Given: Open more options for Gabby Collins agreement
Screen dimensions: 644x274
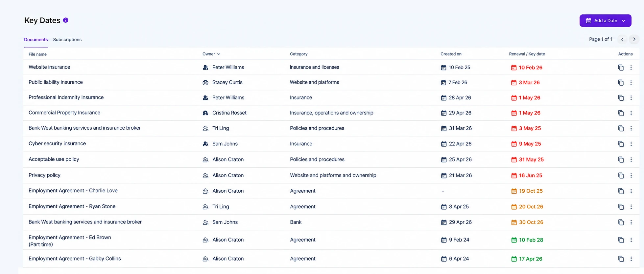Looking at the screenshot, I should pos(631,259).
